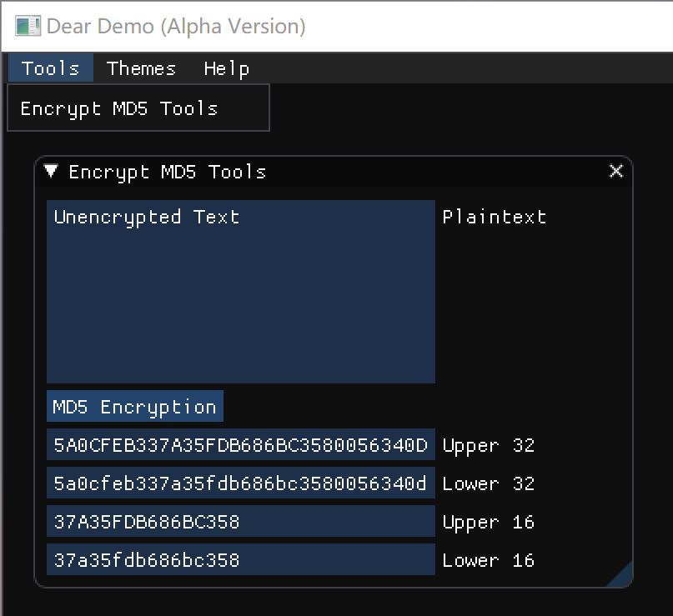Expand the Tools menu to show options
The image size is (673, 616).
[x=50, y=68]
